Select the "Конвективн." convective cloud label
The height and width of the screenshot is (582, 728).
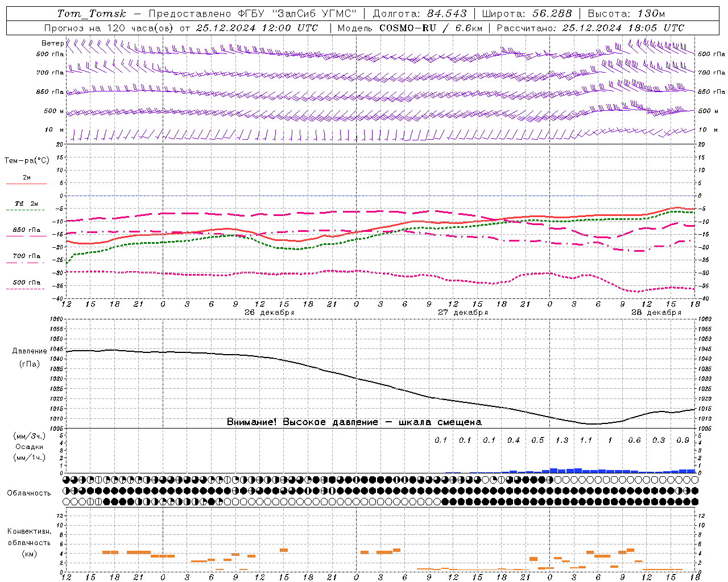pyautogui.click(x=29, y=531)
